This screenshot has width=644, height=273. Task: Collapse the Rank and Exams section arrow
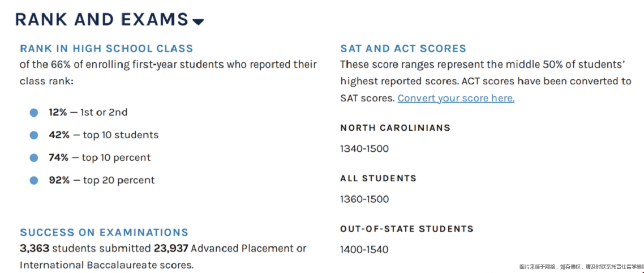[198, 22]
